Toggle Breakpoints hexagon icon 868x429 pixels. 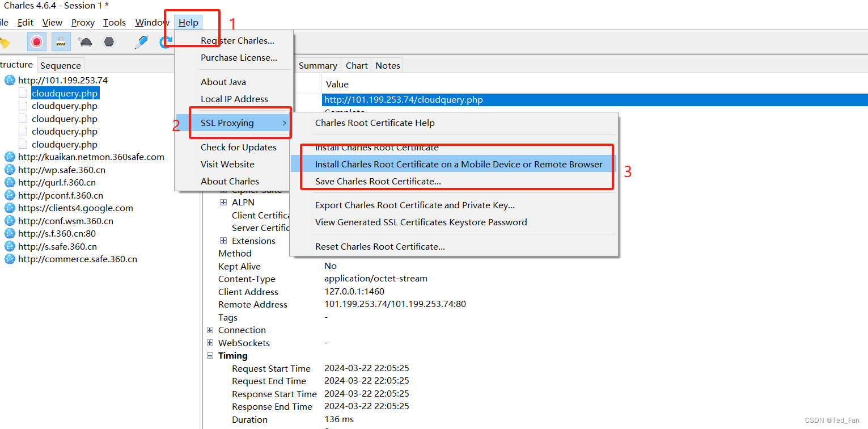point(109,41)
